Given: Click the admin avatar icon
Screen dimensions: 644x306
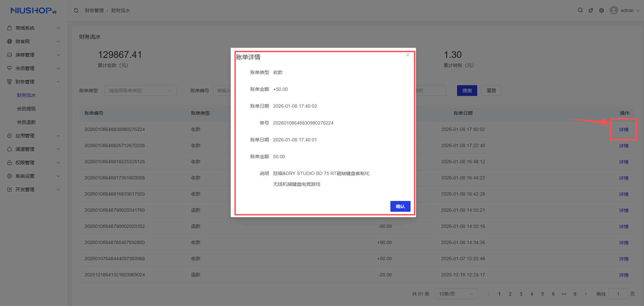Looking at the screenshot, I should [614, 10].
